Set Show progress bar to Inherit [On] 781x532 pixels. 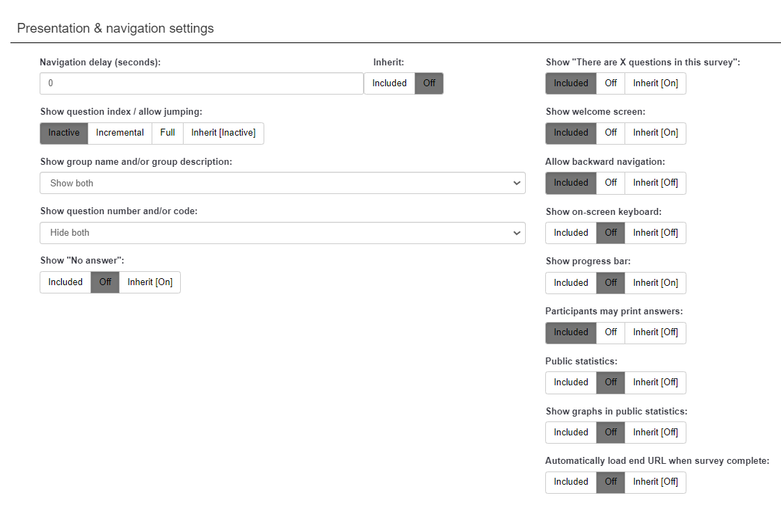655,283
